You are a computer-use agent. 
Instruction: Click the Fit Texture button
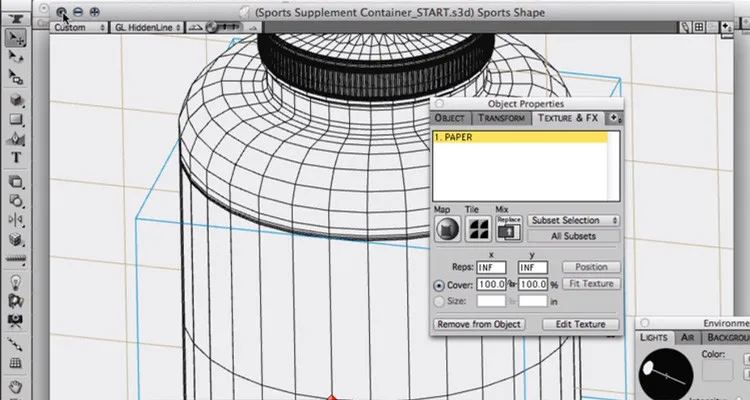pos(591,284)
